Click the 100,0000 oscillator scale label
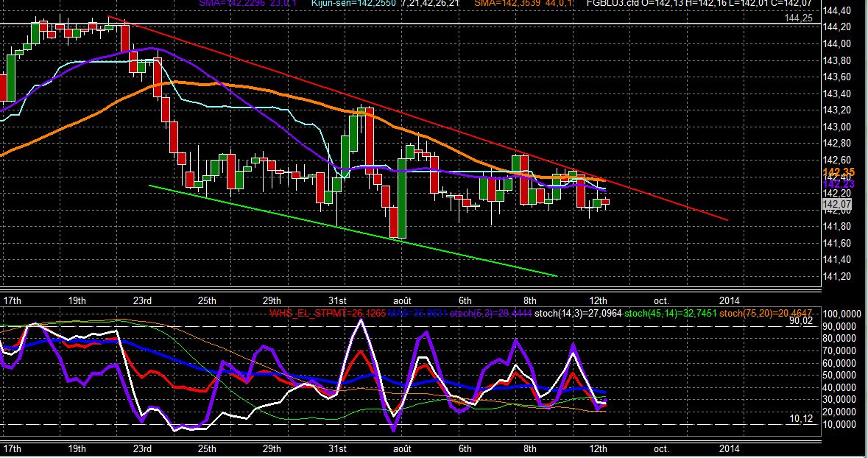 842,314
